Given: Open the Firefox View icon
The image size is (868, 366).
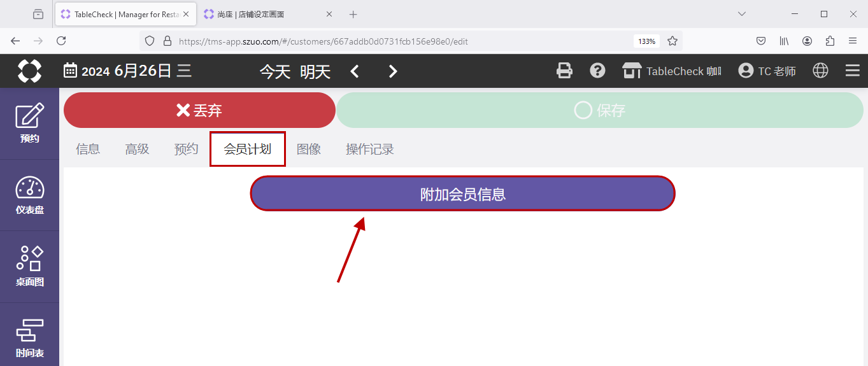Looking at the screenshot, I should pyautogui.click(x=38, y=14).
